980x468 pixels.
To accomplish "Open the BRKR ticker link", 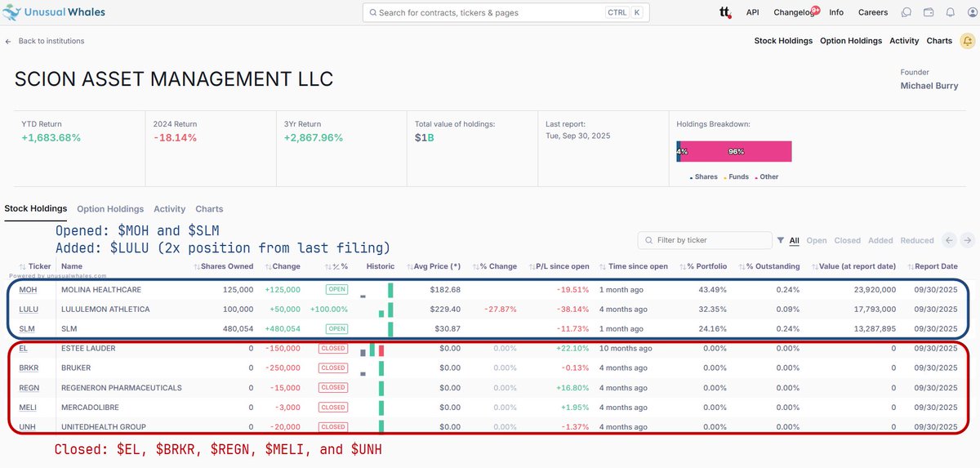I will [x=29, y=368].
